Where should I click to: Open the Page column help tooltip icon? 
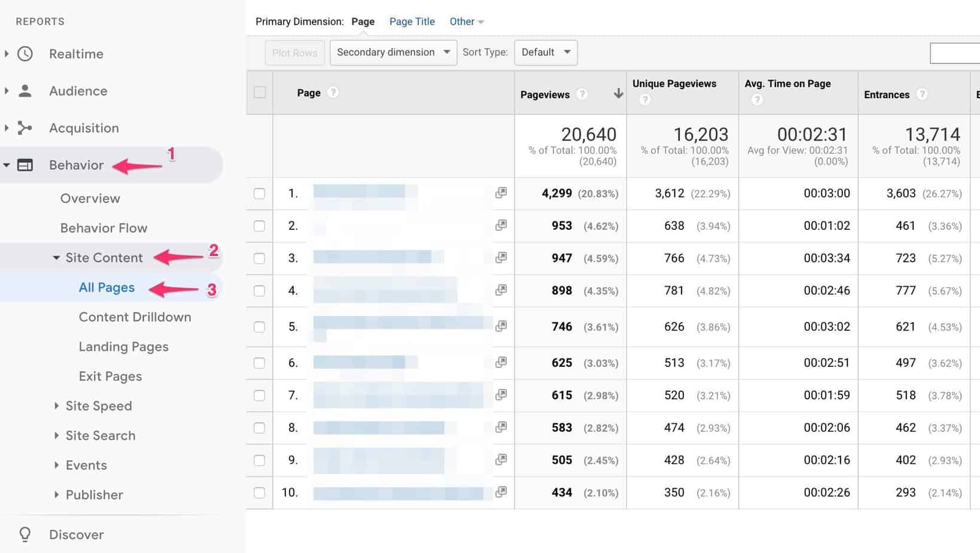[x=333, y=93]
